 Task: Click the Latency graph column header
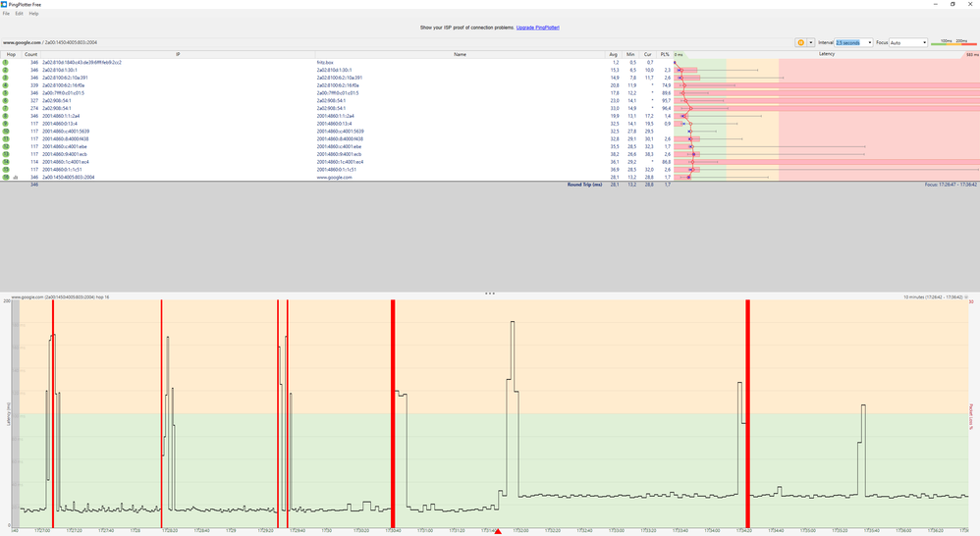[x=826, y=54]
